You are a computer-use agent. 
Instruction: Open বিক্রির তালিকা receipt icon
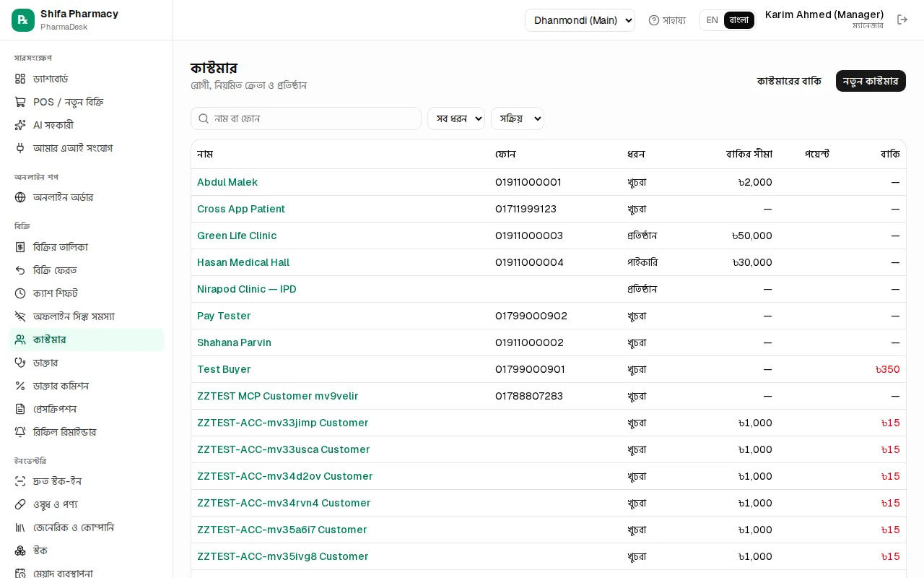coord(20,247)
